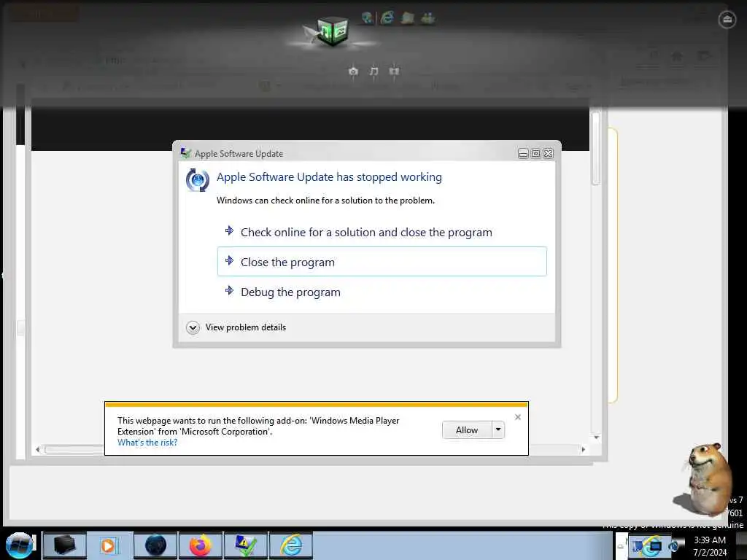Click Apple Software Update title bar icon
747x560 pixels.
[185, 153]
